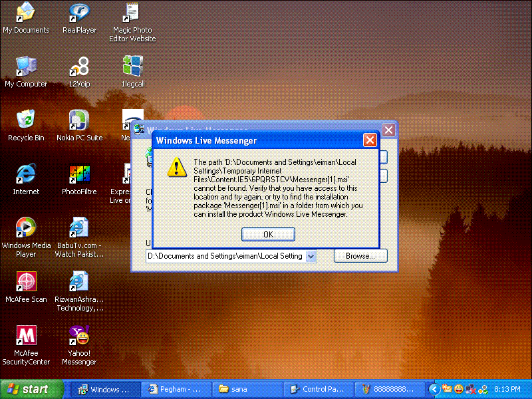Click the Browse... button
Image resolution: width=532 pixels, height=399 pixels.
pyautogui.click(x=360, y=256)
